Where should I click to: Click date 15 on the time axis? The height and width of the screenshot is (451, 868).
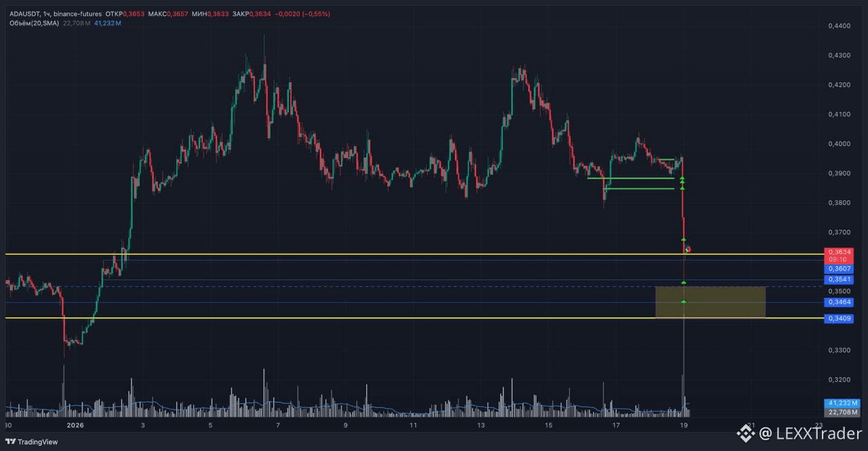click(x=548, y=426)
